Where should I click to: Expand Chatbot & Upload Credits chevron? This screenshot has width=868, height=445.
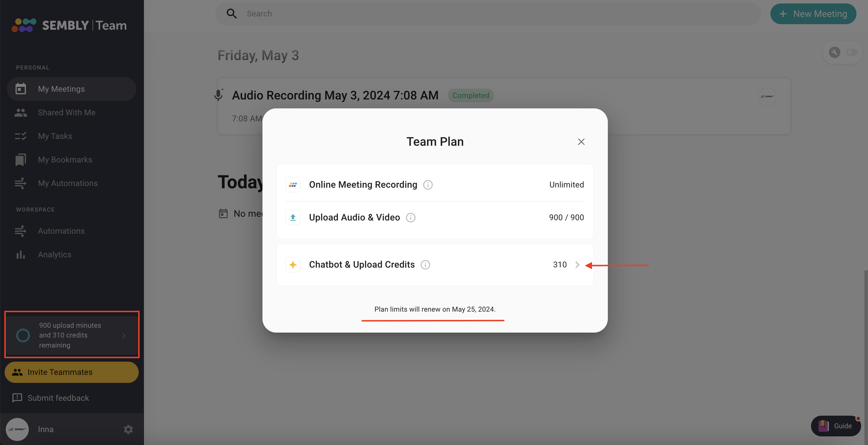(x=577, y=265)
